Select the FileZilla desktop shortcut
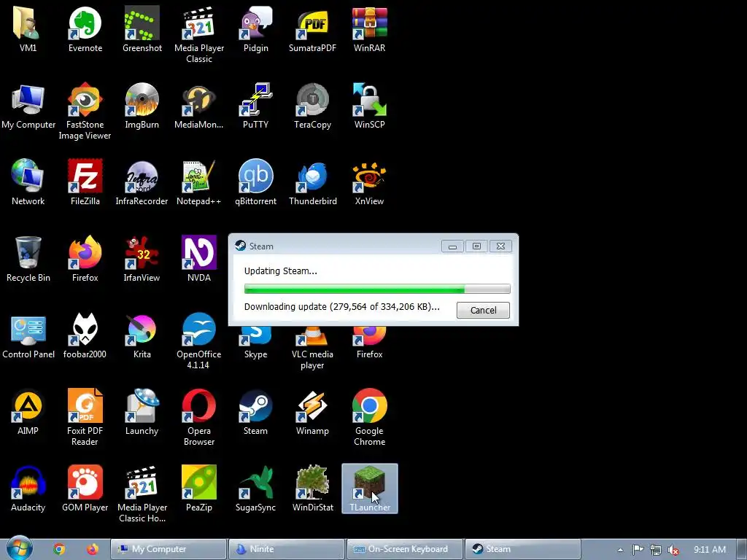The width and height of the screenshot is (747, 560). pos(85,183)
